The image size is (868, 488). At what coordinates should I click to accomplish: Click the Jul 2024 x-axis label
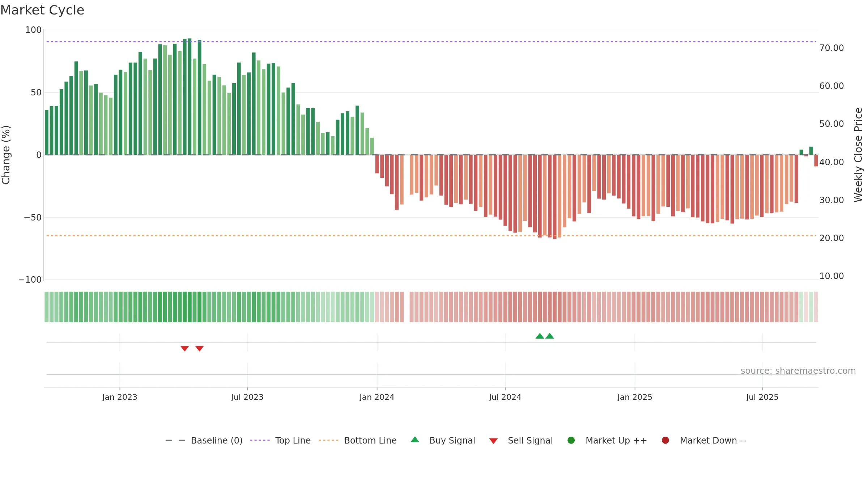click(x=505, y=397)
